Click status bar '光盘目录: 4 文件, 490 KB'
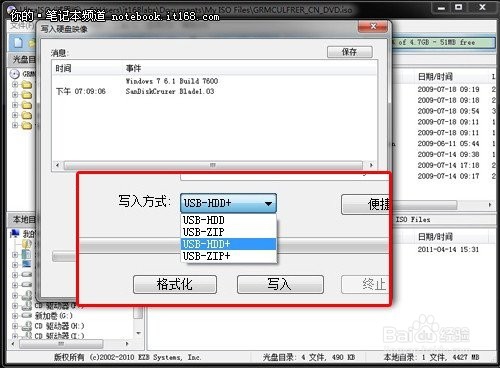This screenshot has height=368, width=500. pos(309,357)
